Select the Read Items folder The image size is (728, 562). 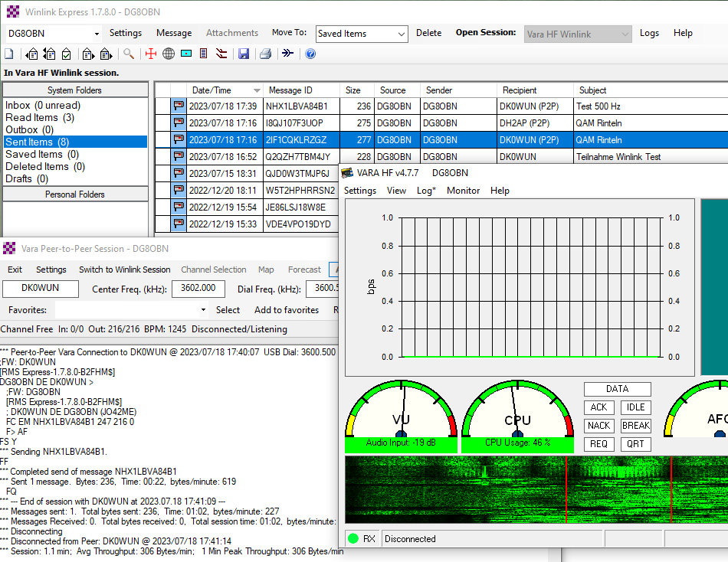39,117
